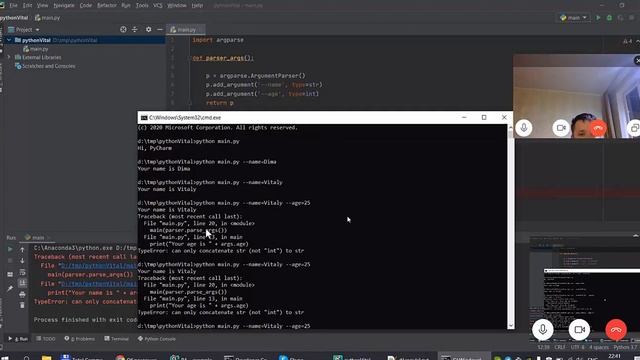Screen dimensions: 640x360
Task: Open the TODO tool window
Action: point(46,339)
